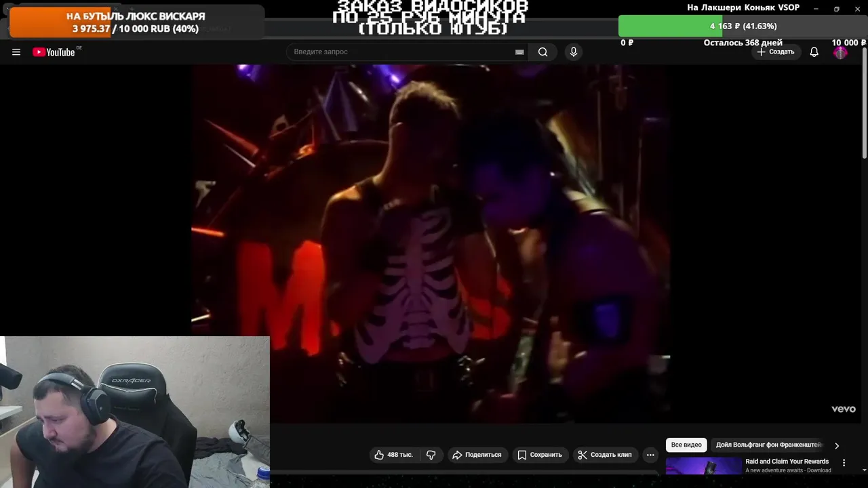Open 'Raid and Claim Your Rewards' title

(787, 462)
